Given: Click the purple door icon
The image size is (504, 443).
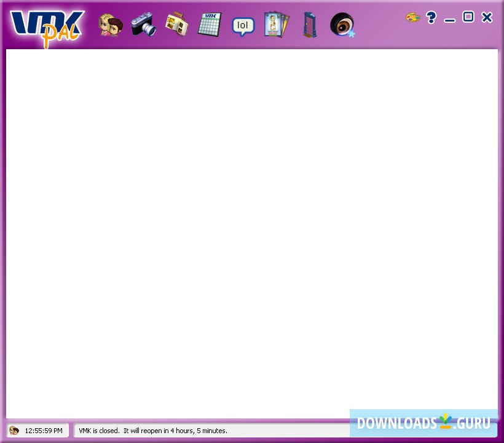Looking at the screenshot, I should [310, 25].
